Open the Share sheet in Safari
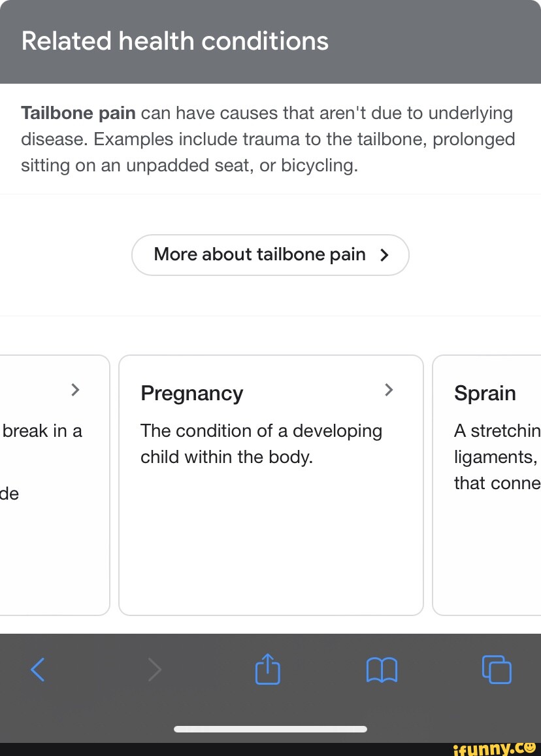The height and width of the screenshot is (756, 541). 267,669
